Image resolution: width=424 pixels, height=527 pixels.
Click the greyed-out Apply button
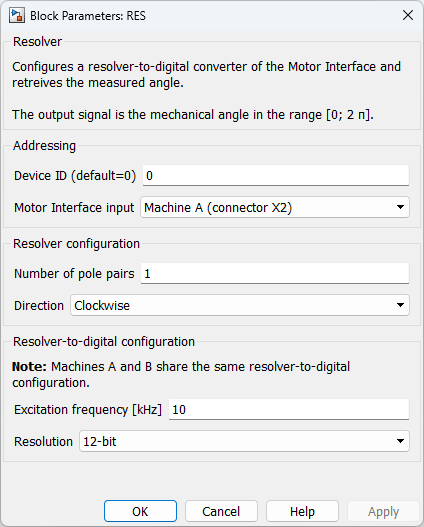383,511
